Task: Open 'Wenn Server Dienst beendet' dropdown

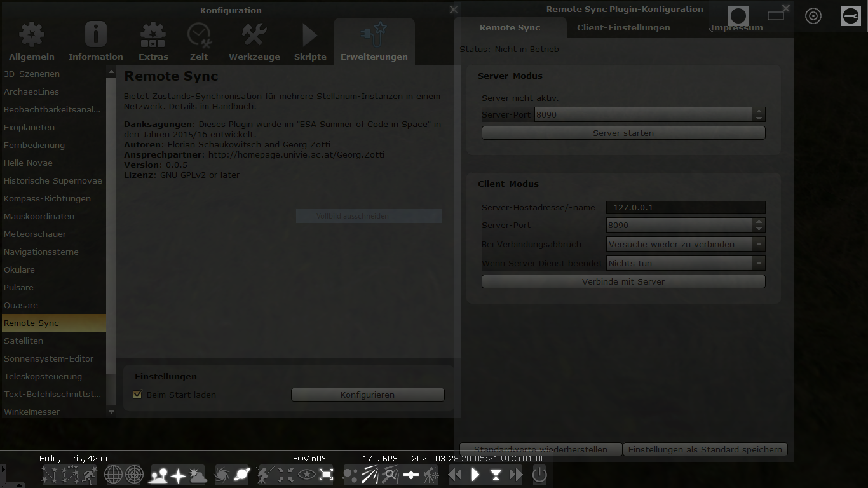Action: [686, 263]
